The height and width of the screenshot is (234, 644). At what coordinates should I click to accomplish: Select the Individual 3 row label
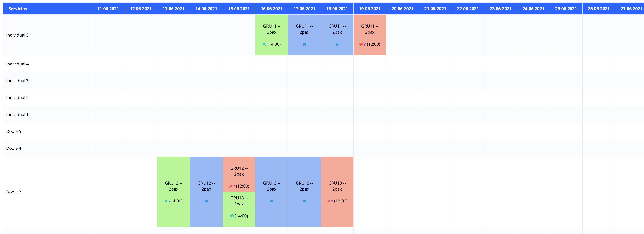[17, 81]
